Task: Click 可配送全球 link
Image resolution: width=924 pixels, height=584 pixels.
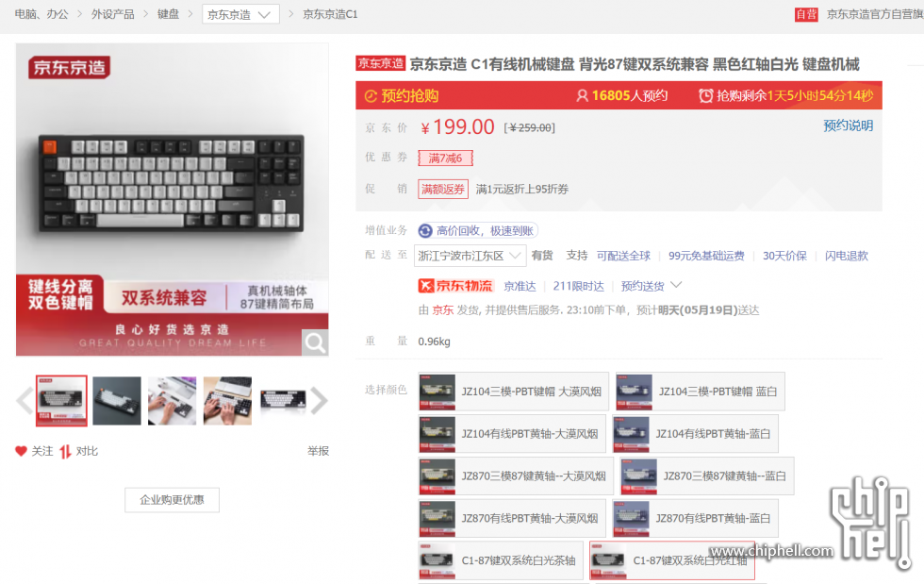Action: [x=623, y=256]
